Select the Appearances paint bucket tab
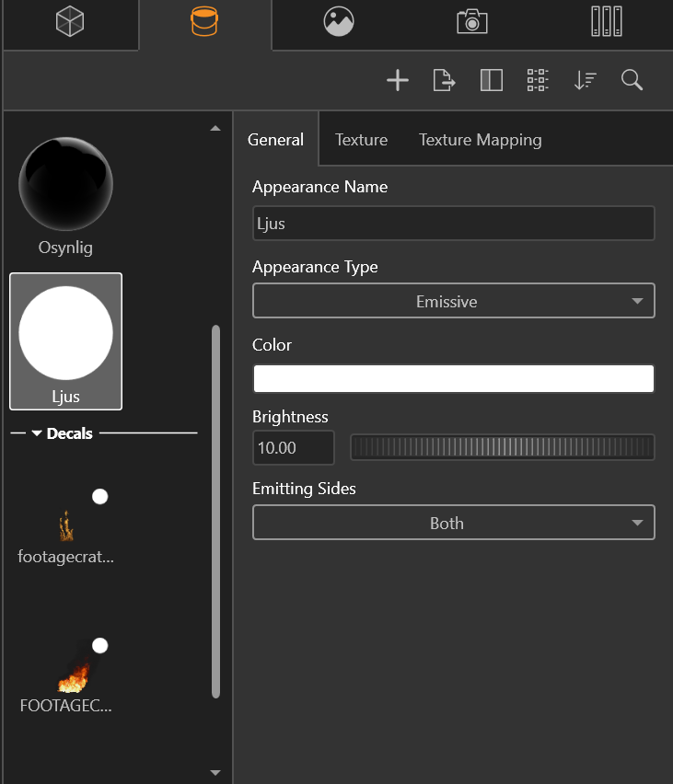The image size is (673, 784). (204, 22)
